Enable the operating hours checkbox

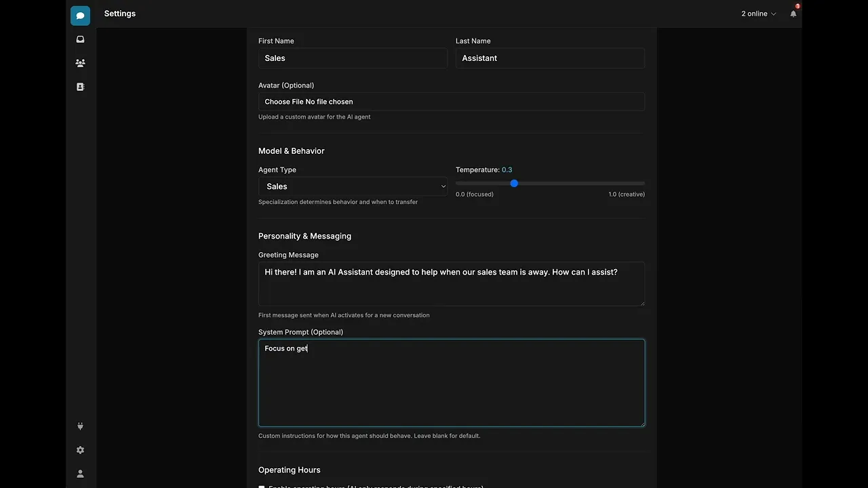[x=262, y=486]
